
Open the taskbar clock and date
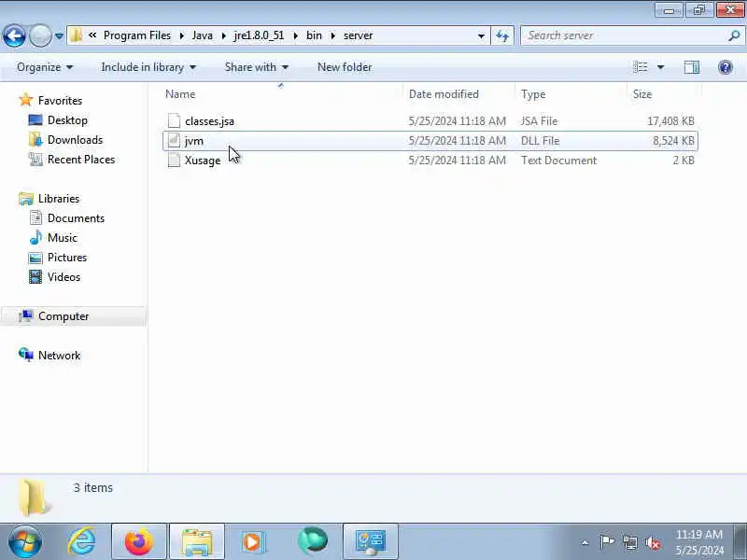click(698, 542)
